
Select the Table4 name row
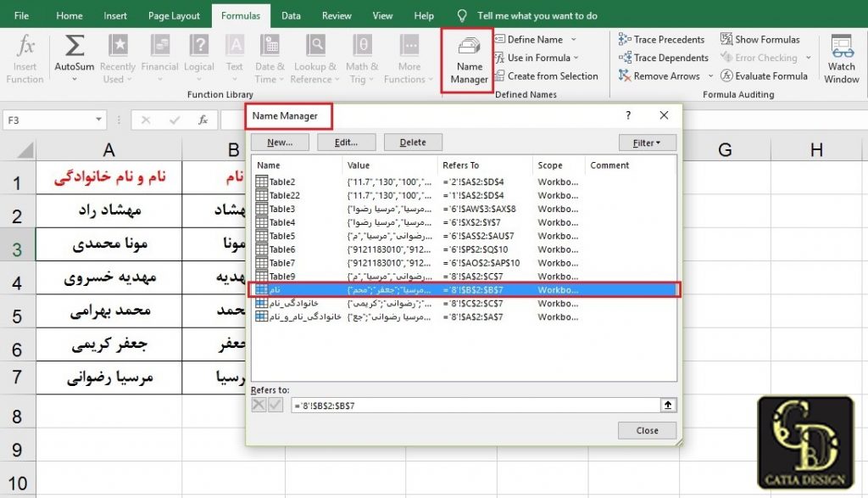tap(464, 222)
